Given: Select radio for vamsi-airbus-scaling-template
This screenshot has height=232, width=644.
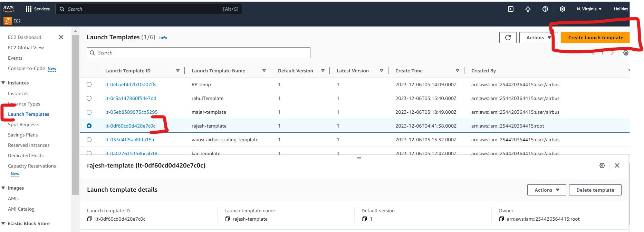Looking at the screenshot, I should 89,140.
